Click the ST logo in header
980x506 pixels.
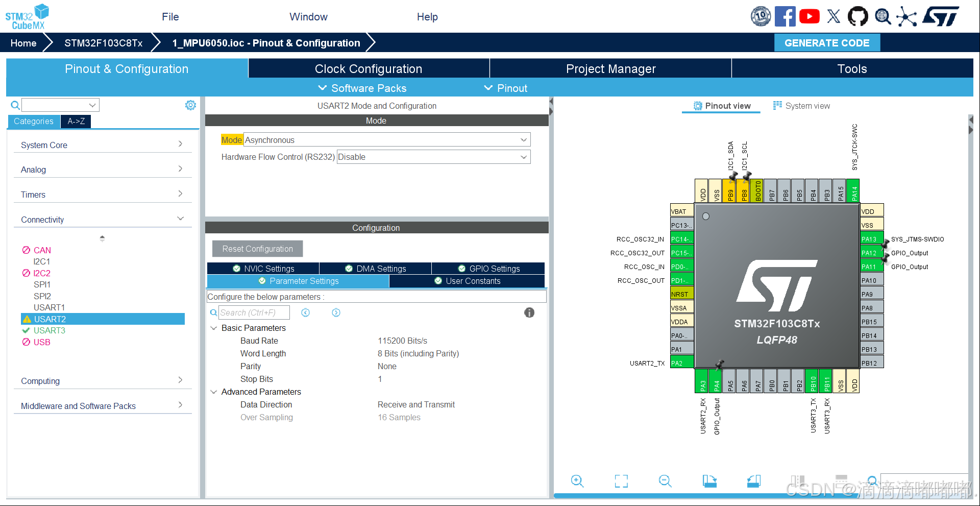(x=942, y=16)
